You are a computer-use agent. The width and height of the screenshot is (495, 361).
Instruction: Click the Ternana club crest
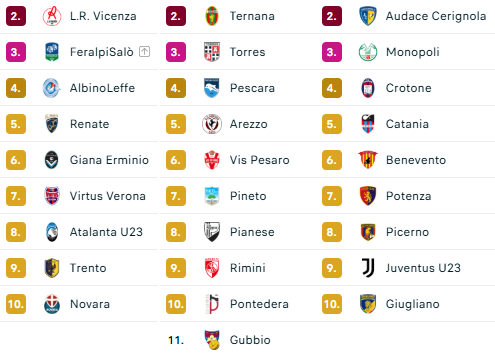(x=212, y=16)
